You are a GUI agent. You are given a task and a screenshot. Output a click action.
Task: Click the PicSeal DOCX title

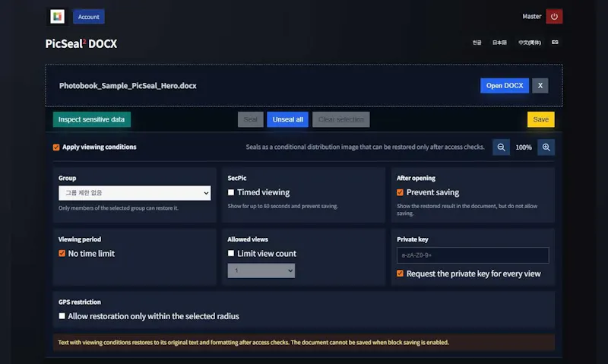click(x=81, y=44)
